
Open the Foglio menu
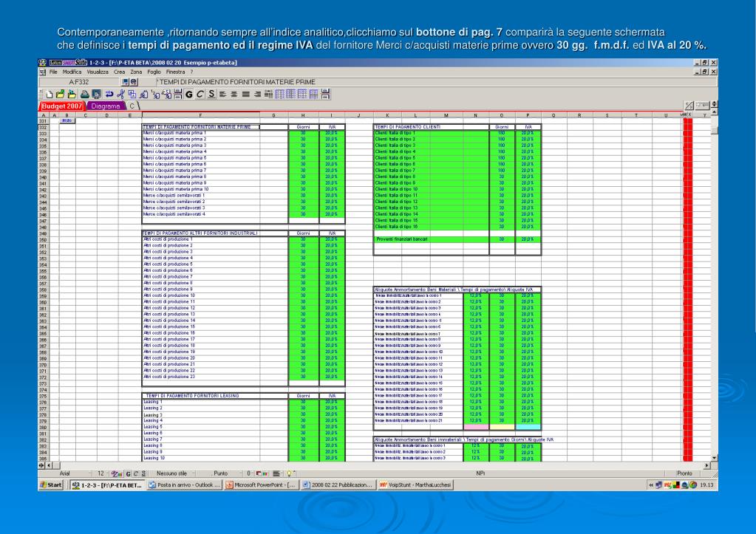154,72
